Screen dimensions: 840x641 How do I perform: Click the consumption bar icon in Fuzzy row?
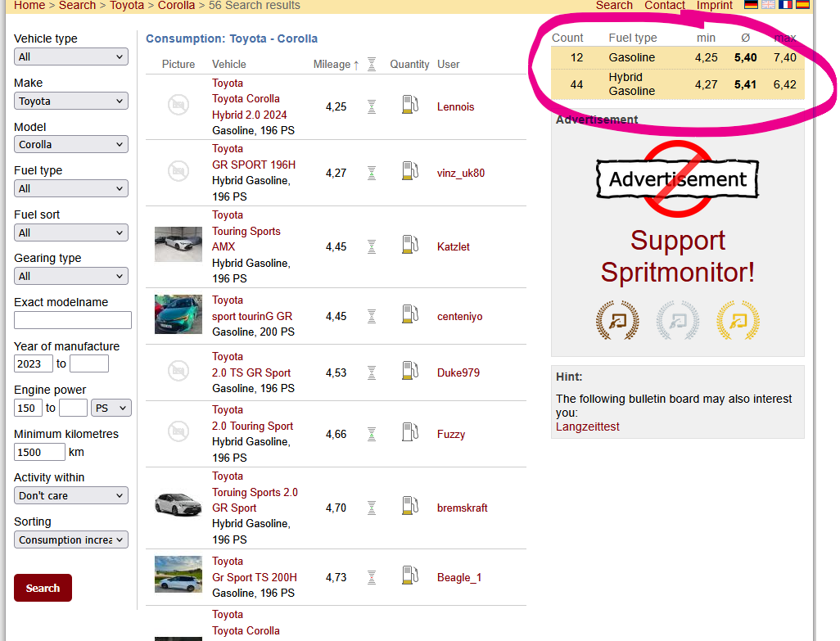(372, 435)
